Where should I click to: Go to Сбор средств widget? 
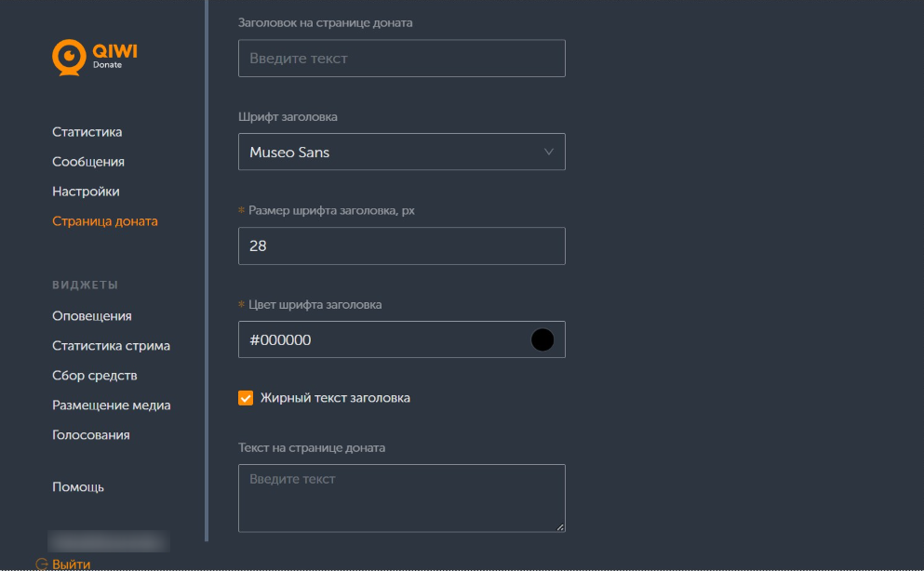pos(95,376)
